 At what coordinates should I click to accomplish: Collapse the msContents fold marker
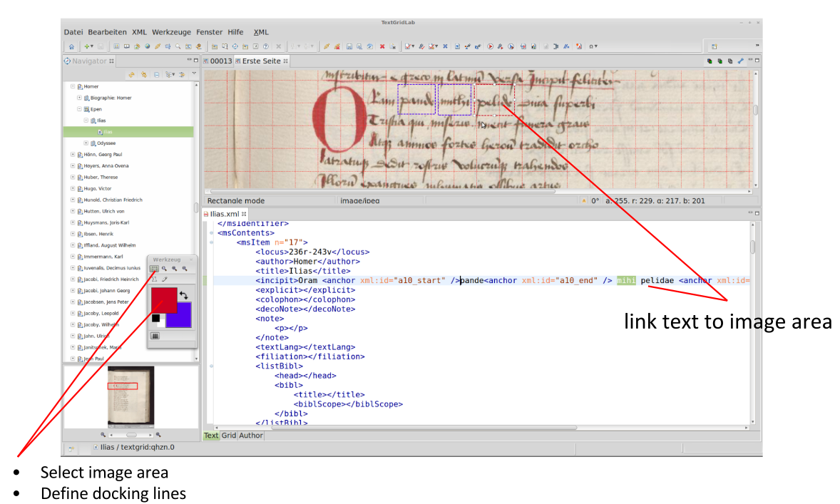tap(211, 233)
